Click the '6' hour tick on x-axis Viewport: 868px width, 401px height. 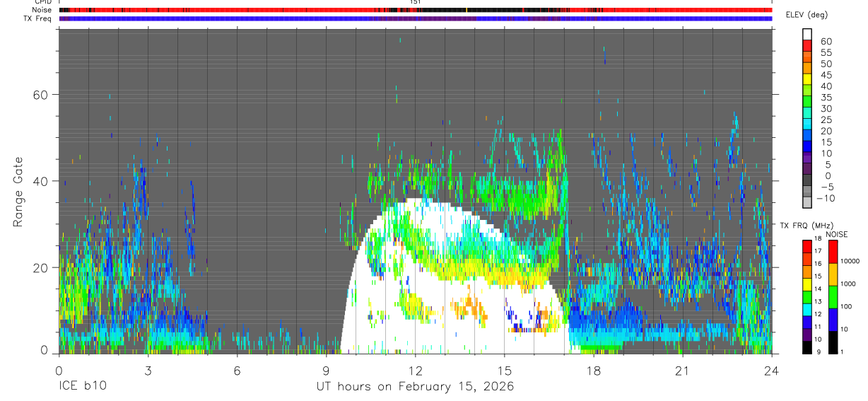point(237,371)
